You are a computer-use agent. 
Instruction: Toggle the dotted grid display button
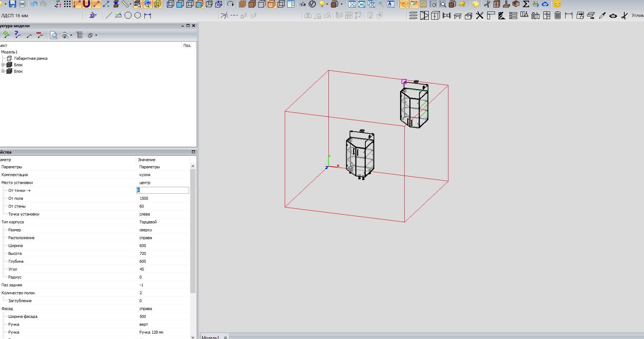point(67,4)
